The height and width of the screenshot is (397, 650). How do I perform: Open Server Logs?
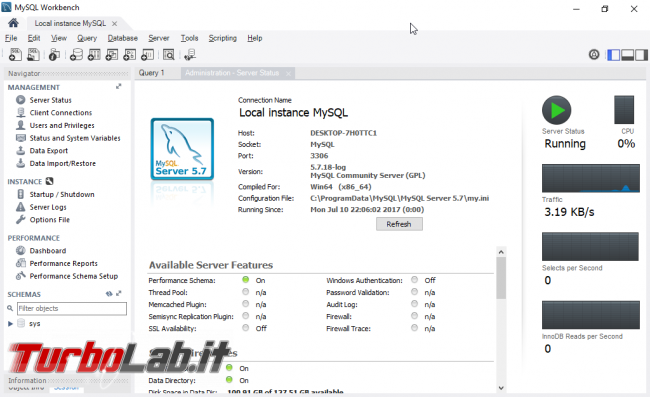click(48, 207)
